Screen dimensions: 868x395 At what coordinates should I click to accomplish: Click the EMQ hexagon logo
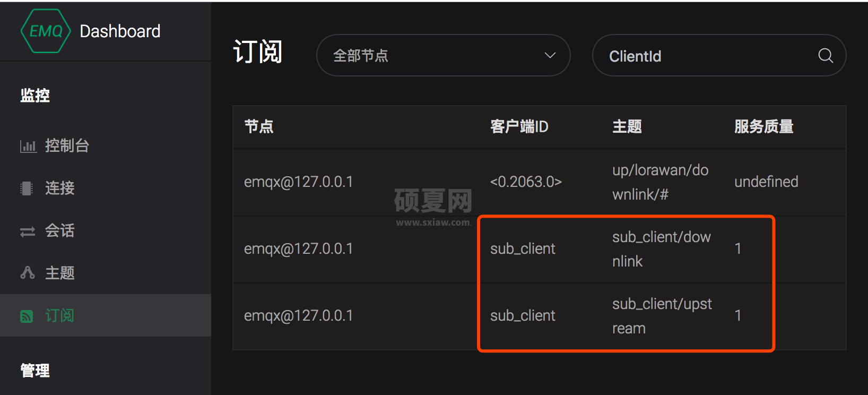click(46, 31)
